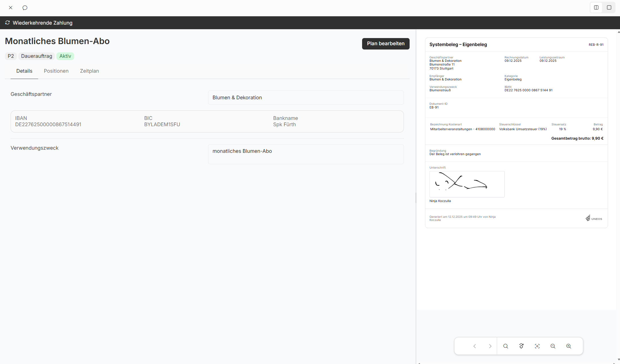Go to previous document page
Image resolution: width=620 pixels, height=364 pixels.
point(475,346)
